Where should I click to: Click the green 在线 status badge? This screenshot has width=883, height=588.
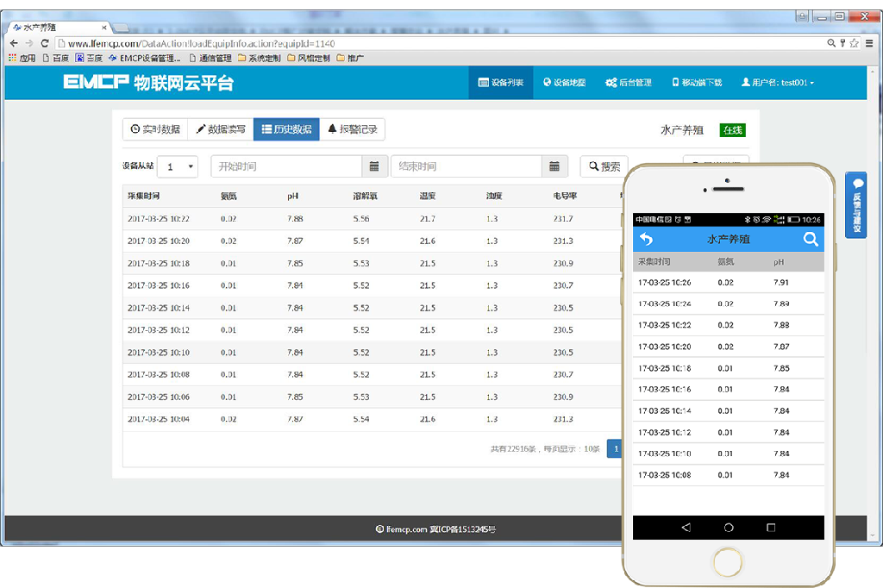(x=733, y=130)
